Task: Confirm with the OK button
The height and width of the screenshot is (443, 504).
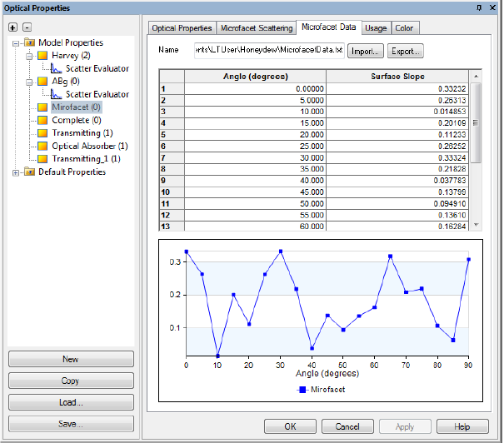Action: [290, 426]
